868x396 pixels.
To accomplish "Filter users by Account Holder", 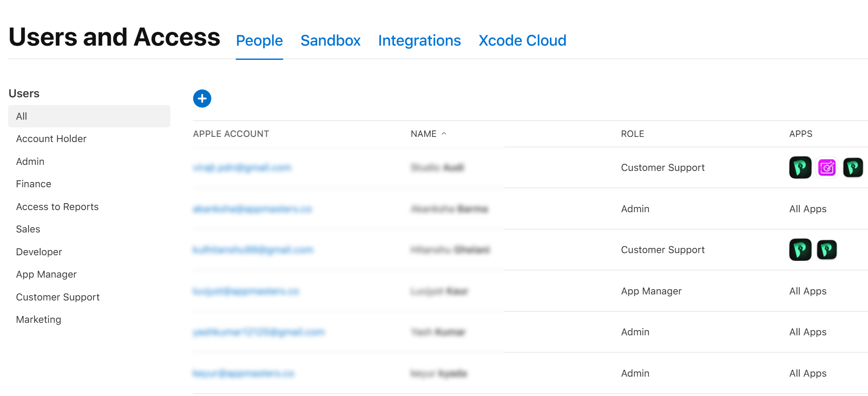I will pos(51,139).
